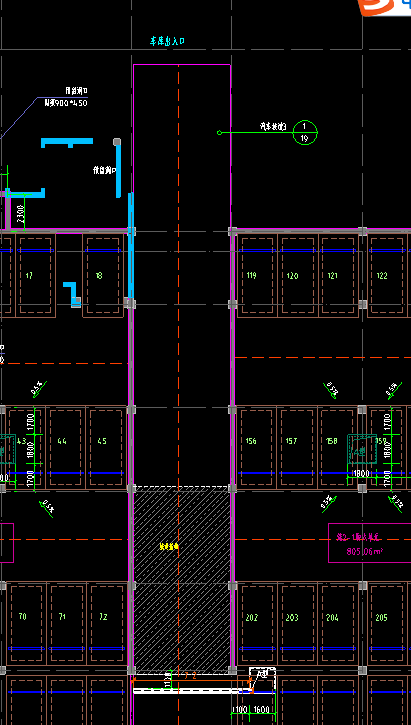The height and width of the screenshot is (725, 411).
Task: Click the magenta title above 805.06m²
Action: 359,537
